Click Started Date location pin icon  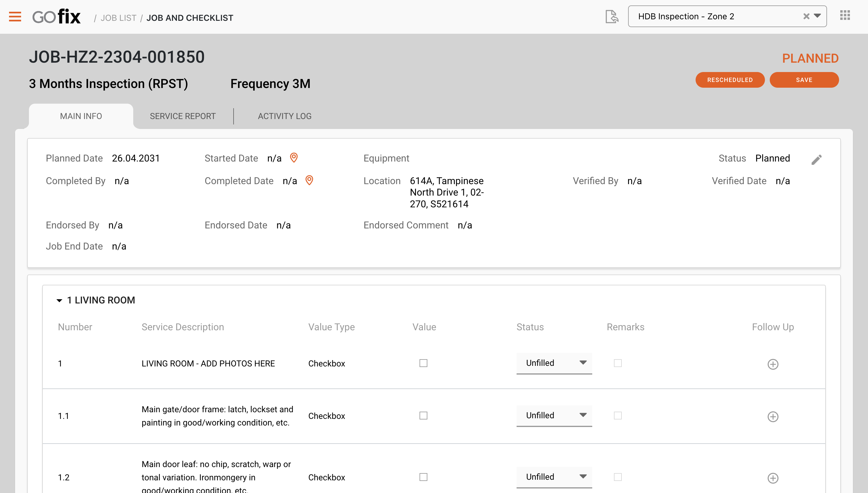(x=294, y=158)
